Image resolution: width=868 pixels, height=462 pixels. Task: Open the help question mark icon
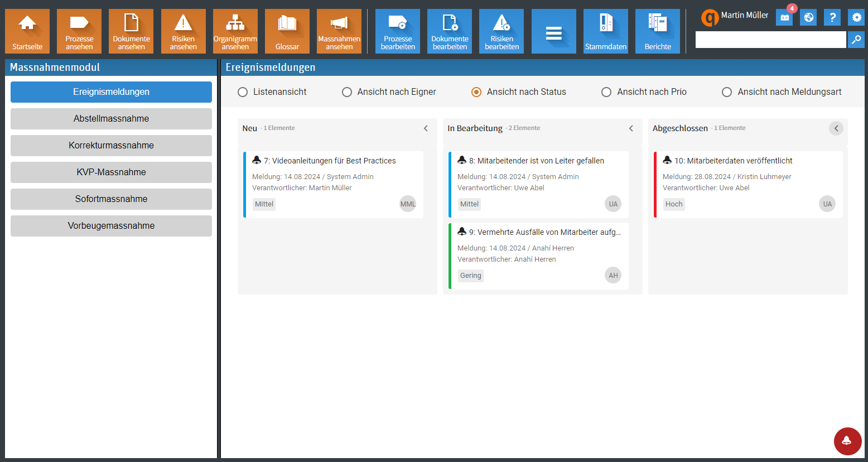(x=832, y=17)
